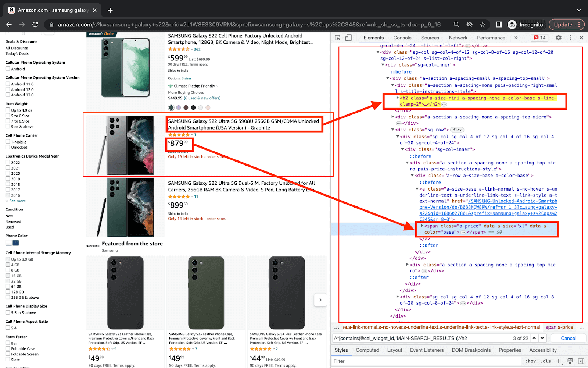Toggle DevTools device toolbar icon
This screenshot has height=368, width=588.
[x=348, y=38]
